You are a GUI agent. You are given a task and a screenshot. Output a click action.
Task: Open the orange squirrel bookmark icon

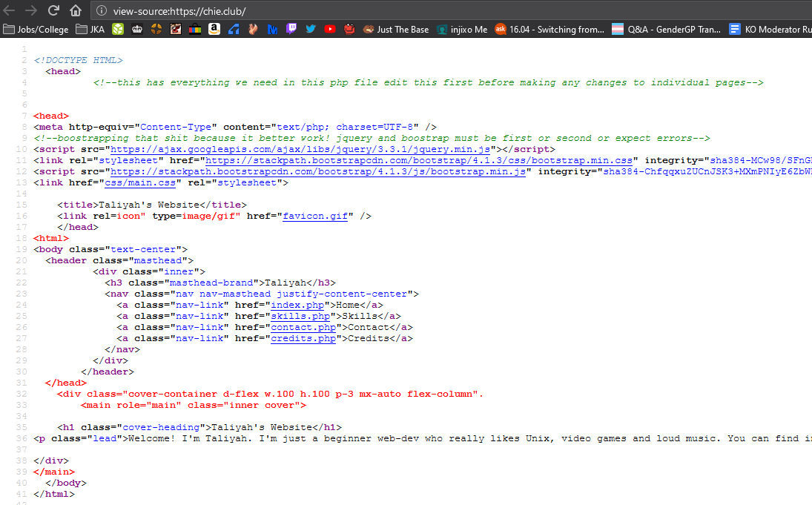coord(253,30)
